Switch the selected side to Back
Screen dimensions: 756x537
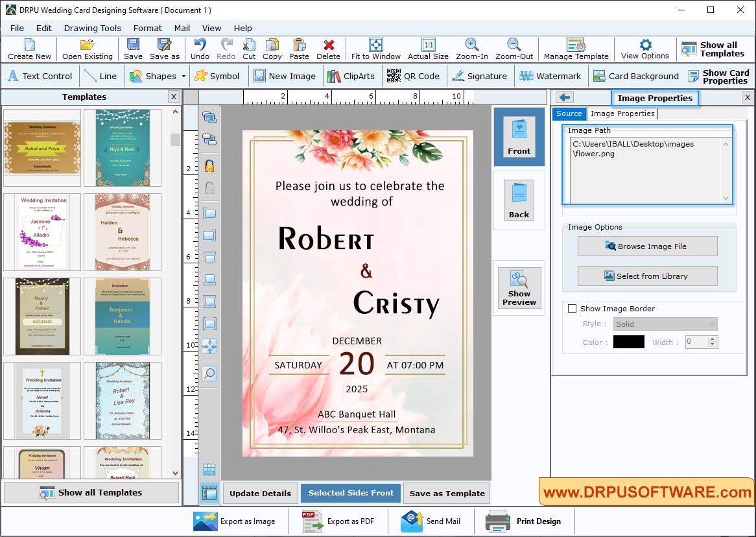tap(518, 200)
